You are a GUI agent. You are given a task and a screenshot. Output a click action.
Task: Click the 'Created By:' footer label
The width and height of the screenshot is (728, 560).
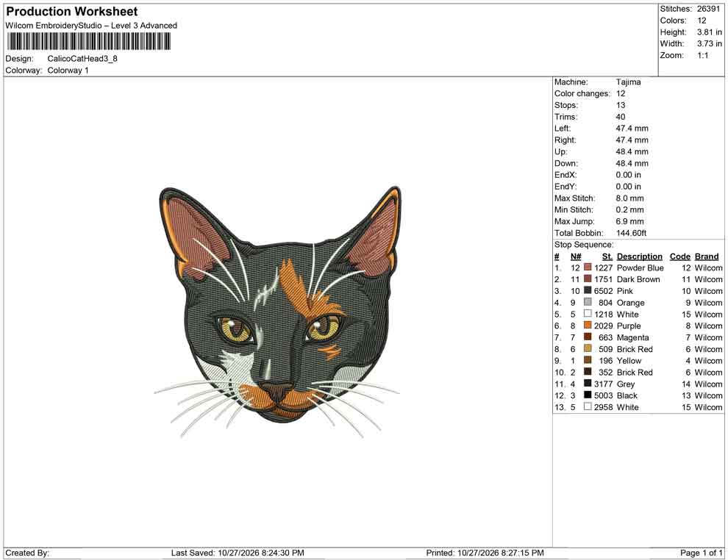[x=27, y=553]
